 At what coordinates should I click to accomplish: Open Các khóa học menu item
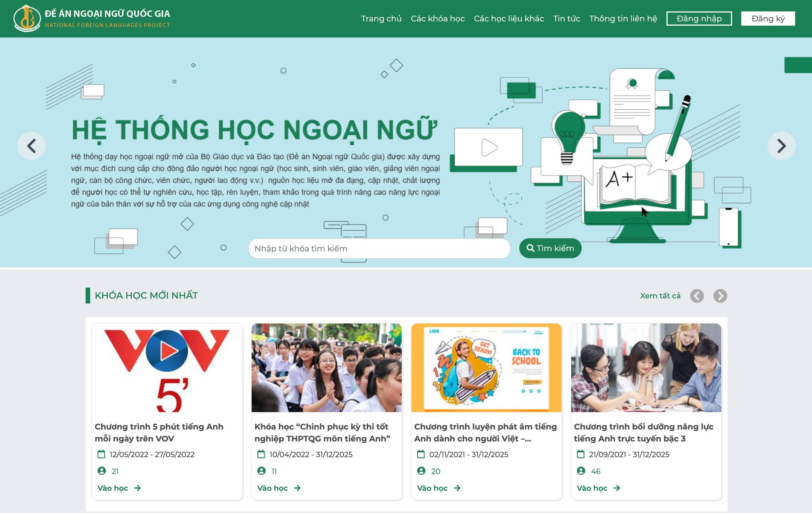438,19
